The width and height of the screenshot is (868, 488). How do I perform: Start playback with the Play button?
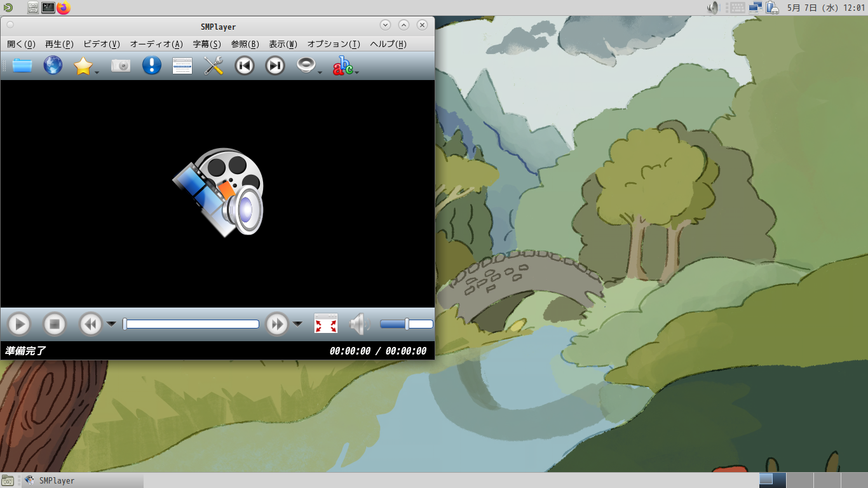[19, 324]
